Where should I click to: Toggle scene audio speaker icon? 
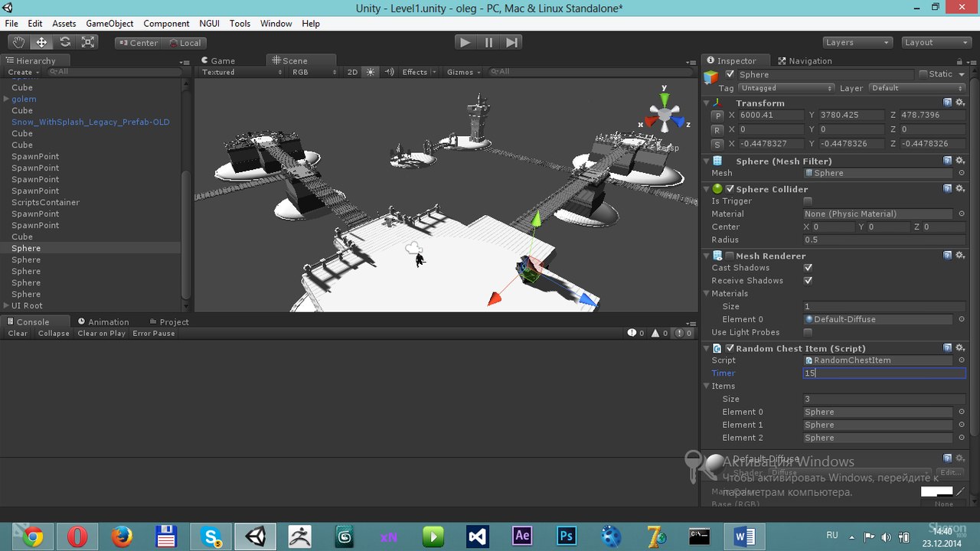pos(389,72)
